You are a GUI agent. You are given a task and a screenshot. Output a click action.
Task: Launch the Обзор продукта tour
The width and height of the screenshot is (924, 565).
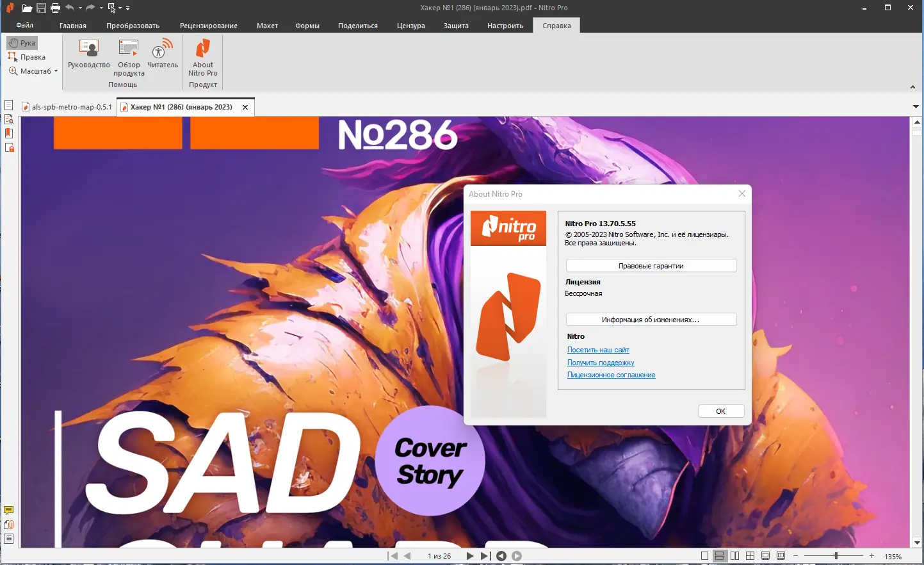tap(129, 58)
